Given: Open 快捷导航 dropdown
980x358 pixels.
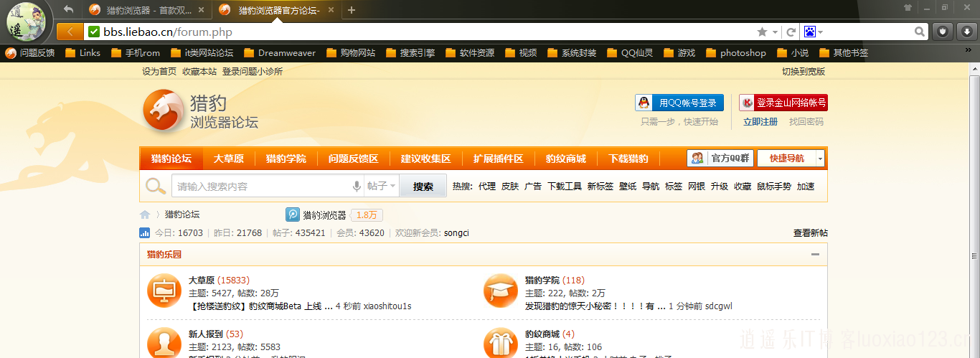Looking at the screenshot, I should click(x=791, y=158).
